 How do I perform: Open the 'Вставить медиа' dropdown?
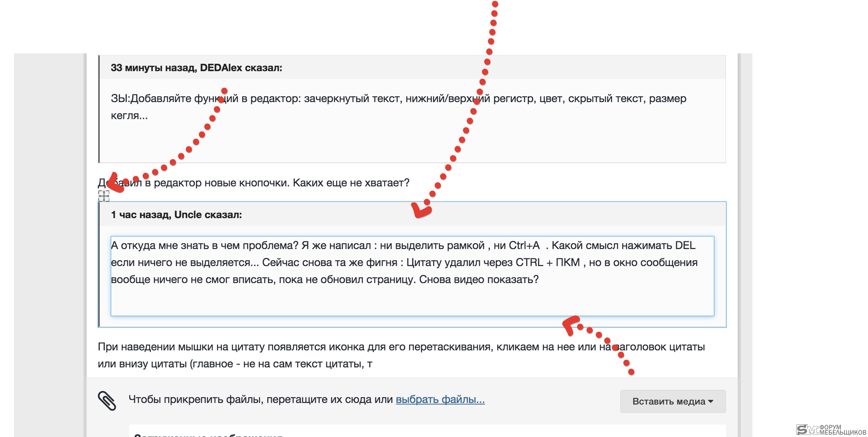click(673, 401)
